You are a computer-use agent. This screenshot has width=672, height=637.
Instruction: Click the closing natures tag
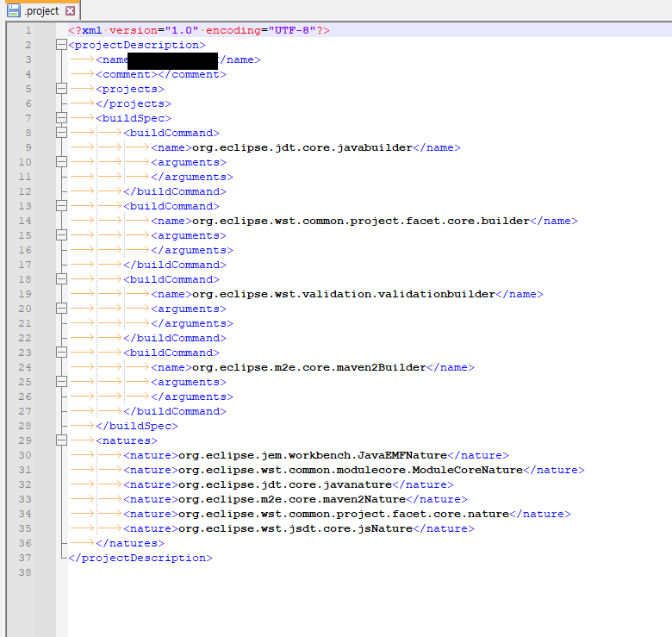130,544
